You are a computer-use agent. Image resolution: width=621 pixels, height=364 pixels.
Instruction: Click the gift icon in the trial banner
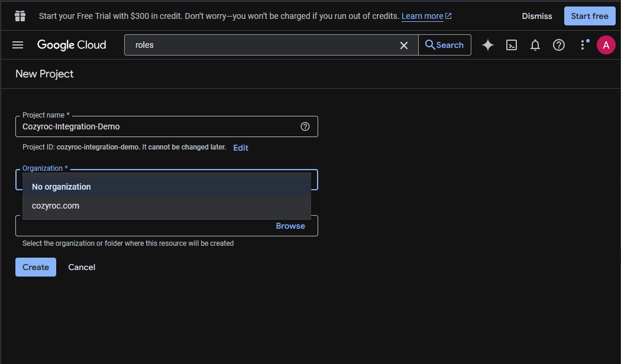click(x=20, y=16)
